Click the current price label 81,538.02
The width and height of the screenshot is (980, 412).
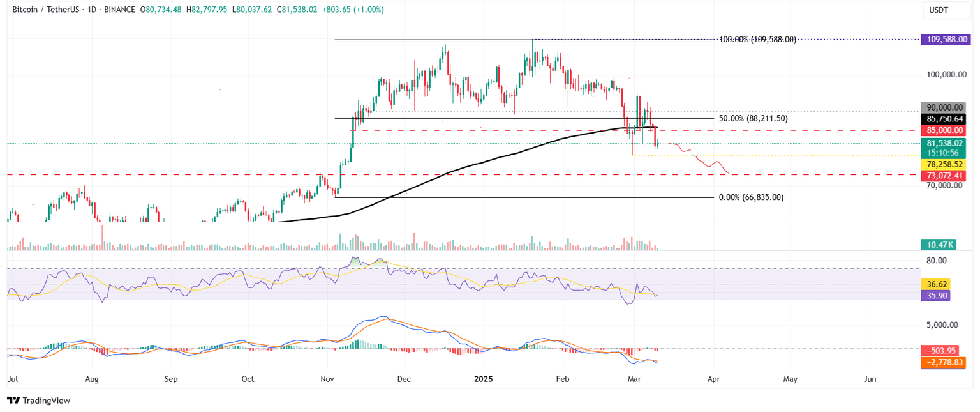coord(946,144)
